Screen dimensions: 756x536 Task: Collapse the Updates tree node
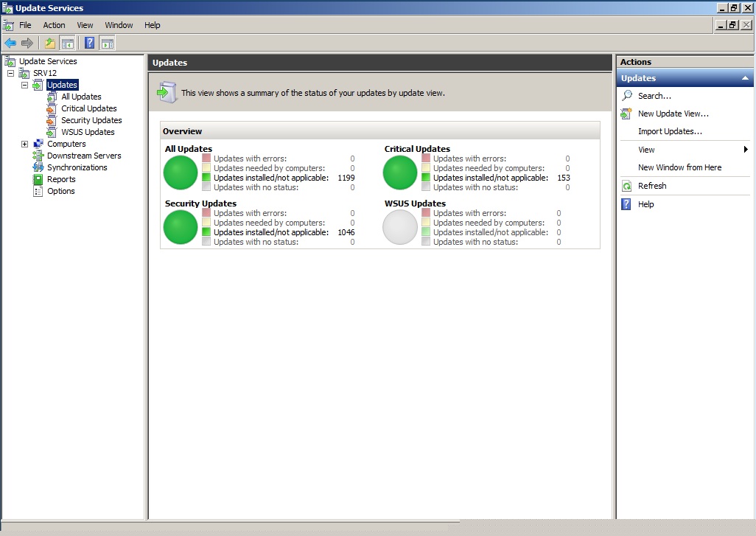pos(24,85)
